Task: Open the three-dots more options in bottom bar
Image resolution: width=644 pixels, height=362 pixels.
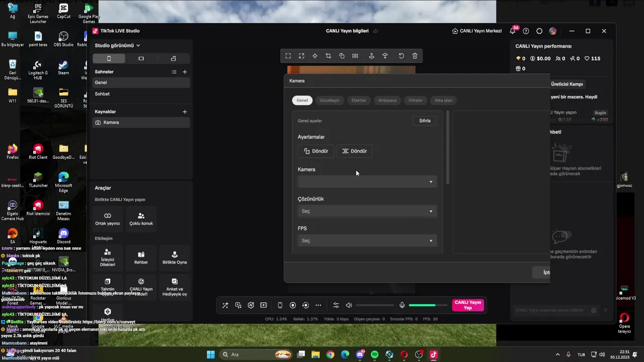Action: coord(318,305)
